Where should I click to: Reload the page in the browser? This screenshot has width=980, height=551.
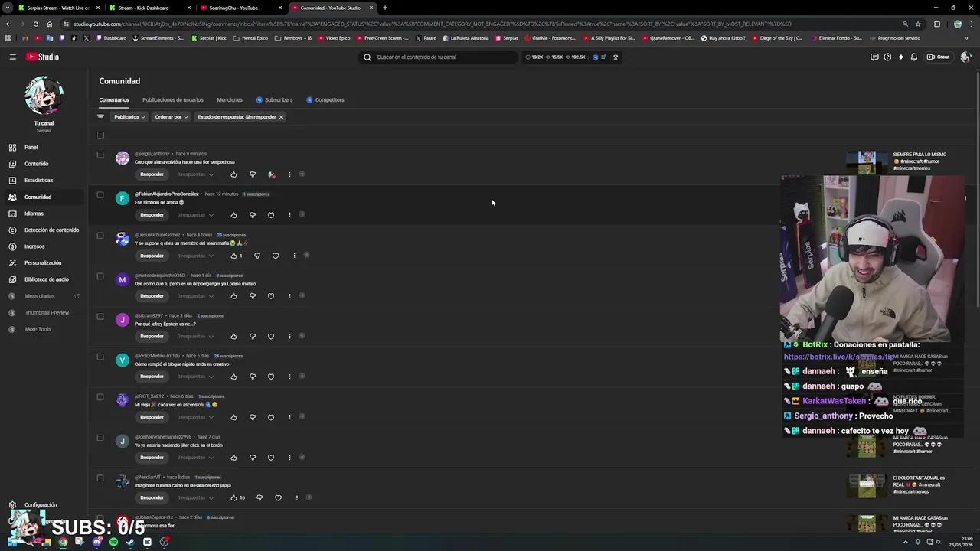pos(35,24)
